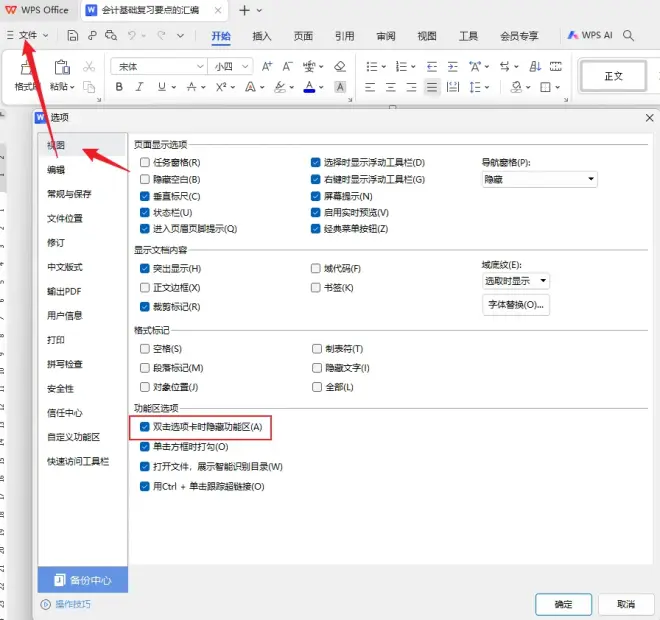The height and width of the screenshot is (620, 660).
Task: Uncheck 状态栏(U) option
Action: (x=145, y=213)
